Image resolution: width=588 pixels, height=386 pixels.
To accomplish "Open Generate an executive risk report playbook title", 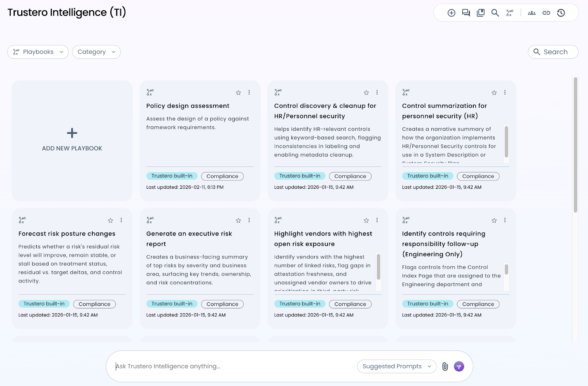I will pyautogui.click(x=189, y=239).
